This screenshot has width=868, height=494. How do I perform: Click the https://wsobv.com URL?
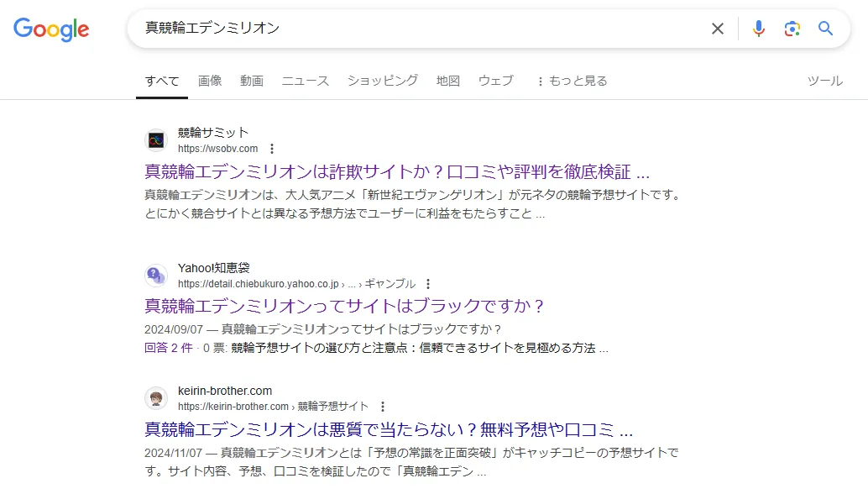218,149
